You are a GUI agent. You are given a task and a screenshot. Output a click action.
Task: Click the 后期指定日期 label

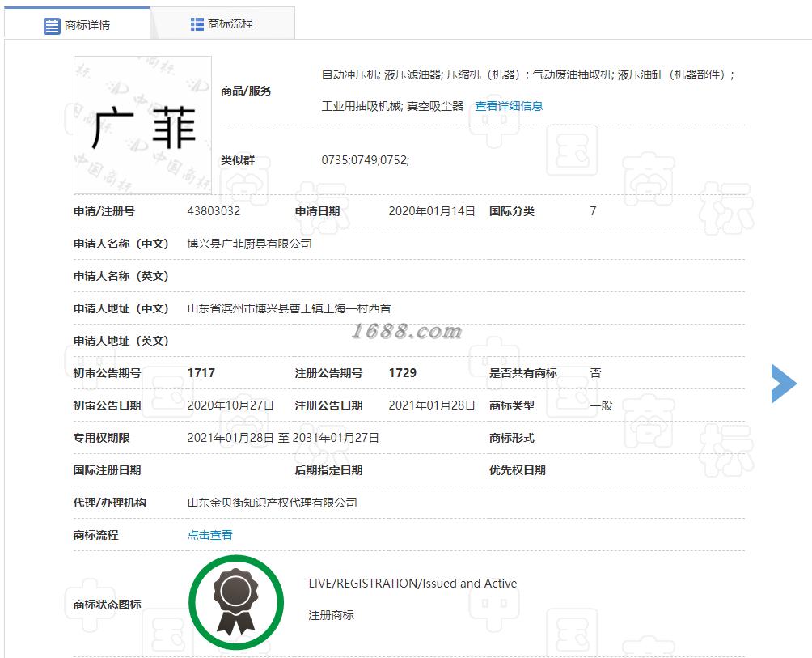pyautogui.click(x=328, y=470)
